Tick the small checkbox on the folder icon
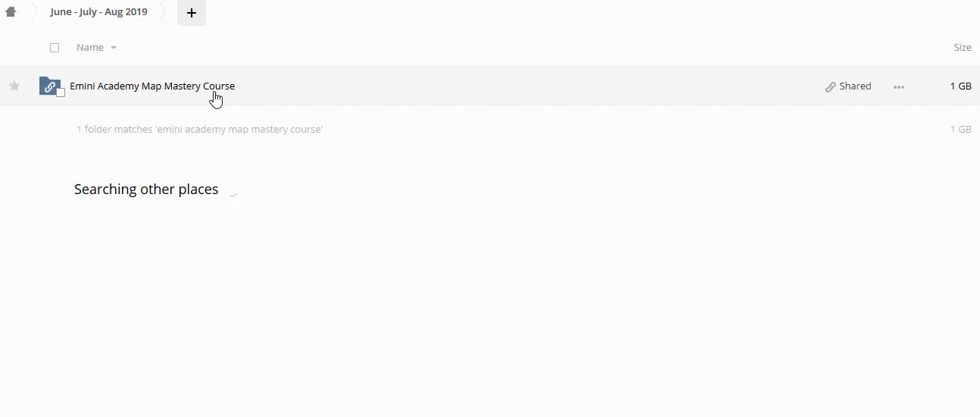980x417 pixels. 61,92
